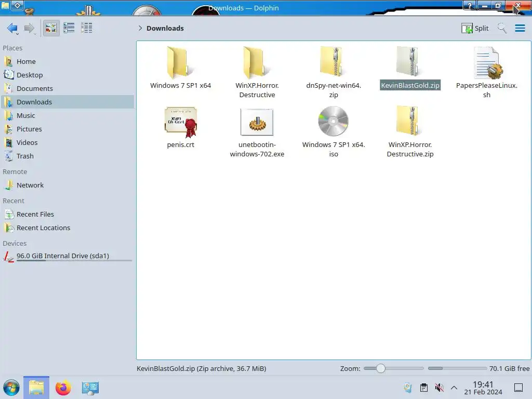Select the WinXP.Horror.Destructive.zip archive icon
The height and width of the screenshot is (399, 532).
click(x=410, y=121)
